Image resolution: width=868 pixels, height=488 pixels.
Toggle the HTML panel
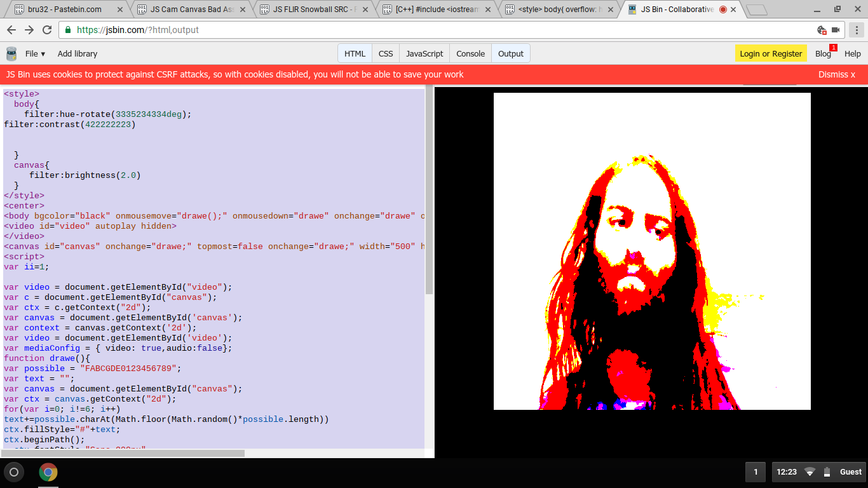pyautogui.click(x=355, y=54)
